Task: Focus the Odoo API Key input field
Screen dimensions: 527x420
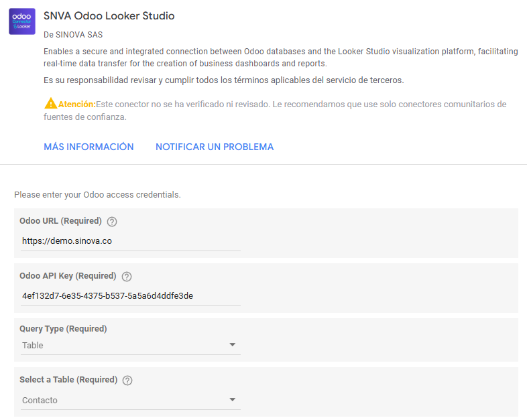Action: [x=131, y=296]
